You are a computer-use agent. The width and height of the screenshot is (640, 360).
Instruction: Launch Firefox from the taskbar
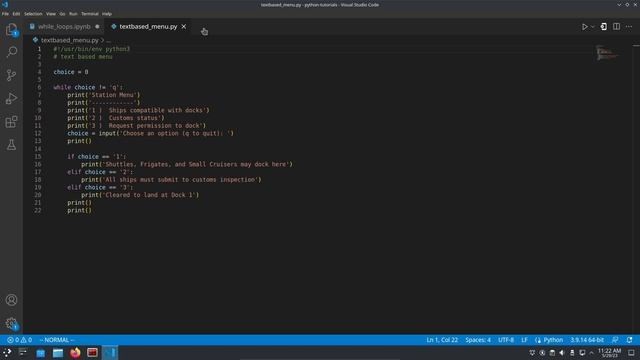tap(75, 353)
